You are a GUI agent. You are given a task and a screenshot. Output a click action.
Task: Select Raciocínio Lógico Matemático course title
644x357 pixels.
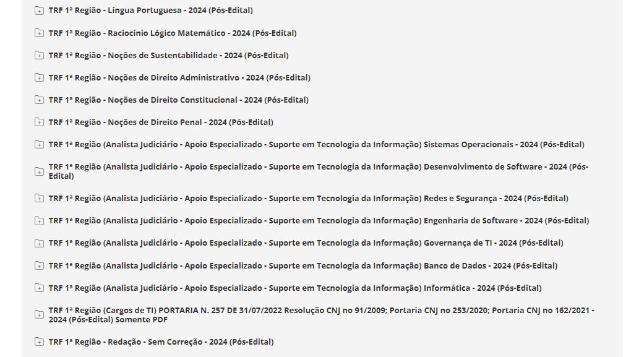point(173,33)
